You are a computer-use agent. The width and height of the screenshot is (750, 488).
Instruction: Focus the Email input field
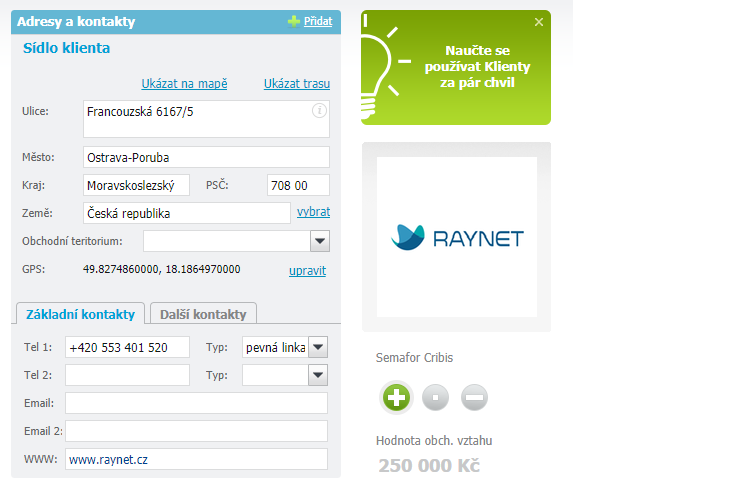pyautogui.click(x=196, y=403)
